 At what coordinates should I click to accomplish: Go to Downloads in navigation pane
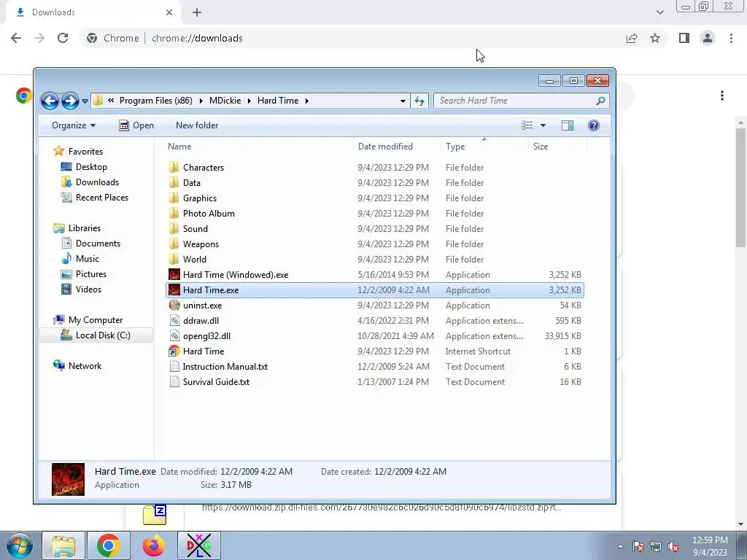point(90,182)
